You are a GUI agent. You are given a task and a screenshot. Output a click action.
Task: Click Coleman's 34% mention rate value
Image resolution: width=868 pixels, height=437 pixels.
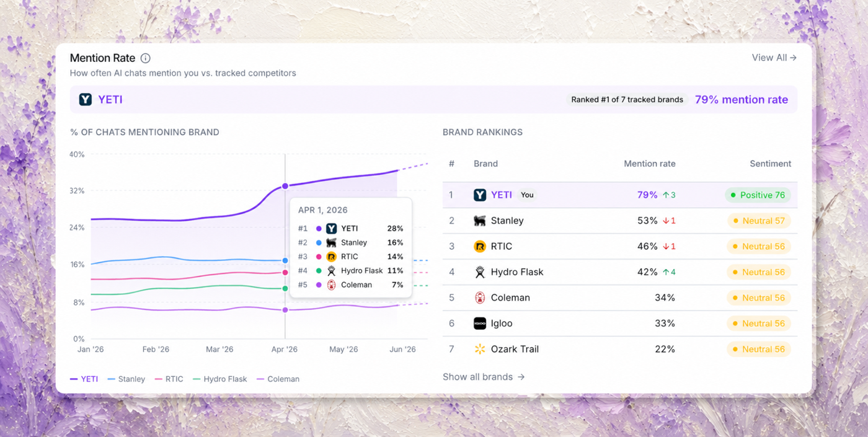coord(665,298)
